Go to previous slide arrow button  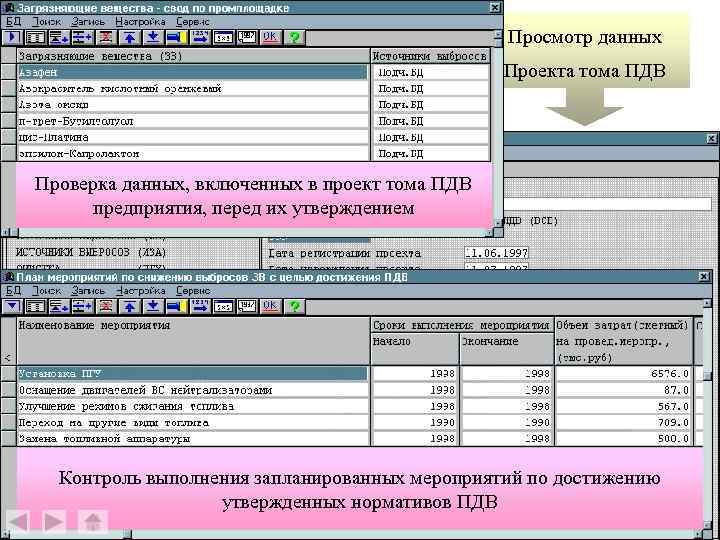coord(19,522)
